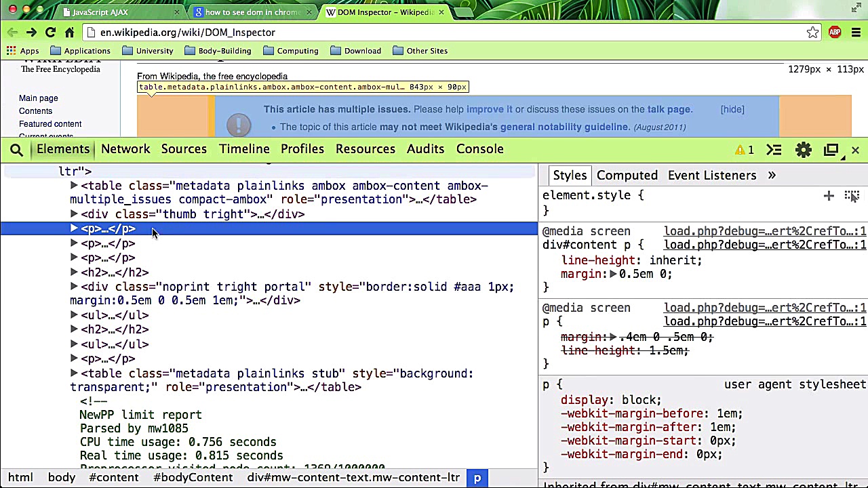Reload the page with refresh icon

coord(50,33)
